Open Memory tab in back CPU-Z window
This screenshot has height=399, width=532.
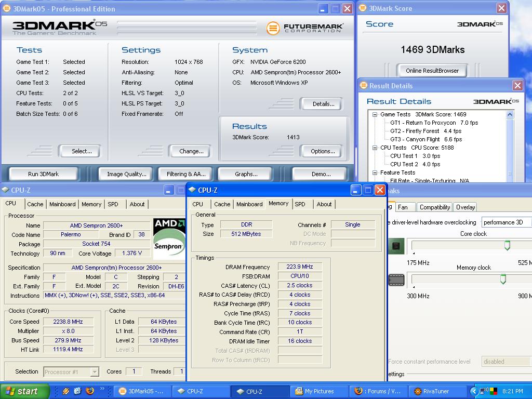91,204
